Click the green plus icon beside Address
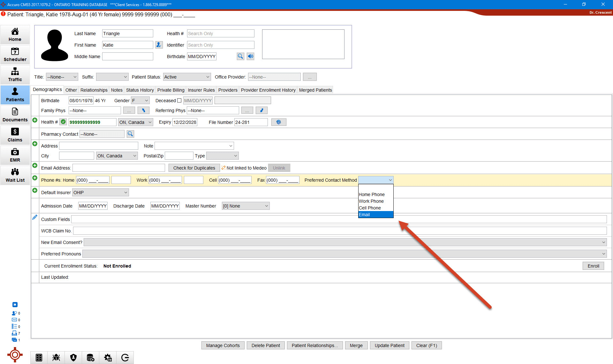Image resolution: width=613 pixels, height=364 pixels. [35, 144]
